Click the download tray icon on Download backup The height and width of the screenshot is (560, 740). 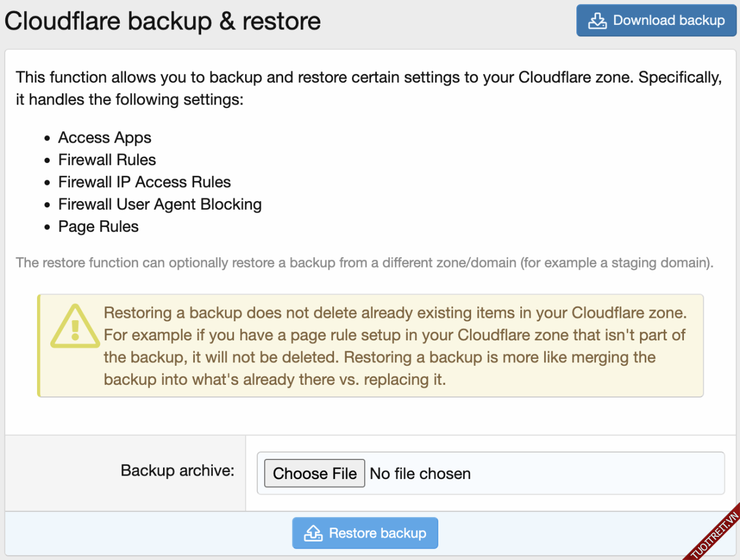(597, 21)
